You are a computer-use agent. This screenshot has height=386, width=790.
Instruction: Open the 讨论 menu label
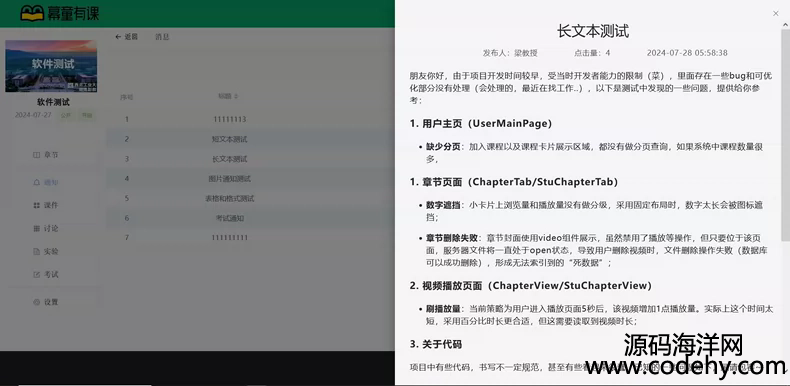(x=51, y=229)
